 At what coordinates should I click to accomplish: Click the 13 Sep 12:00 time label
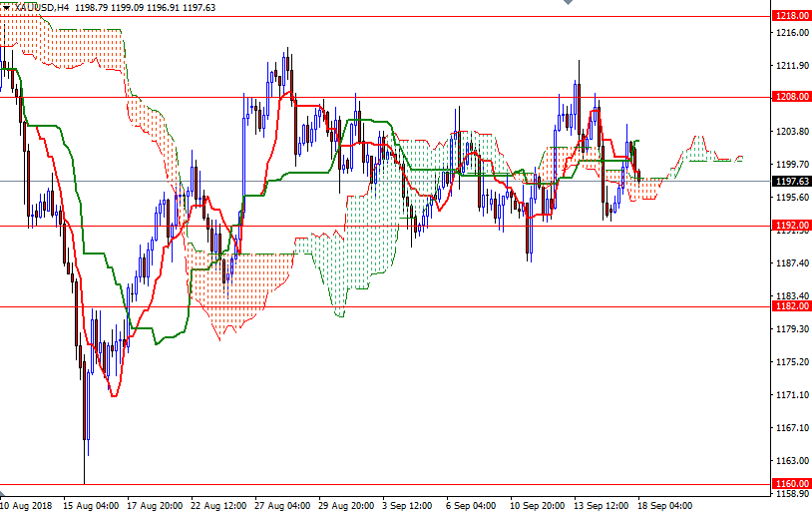[x=601, y=505]
